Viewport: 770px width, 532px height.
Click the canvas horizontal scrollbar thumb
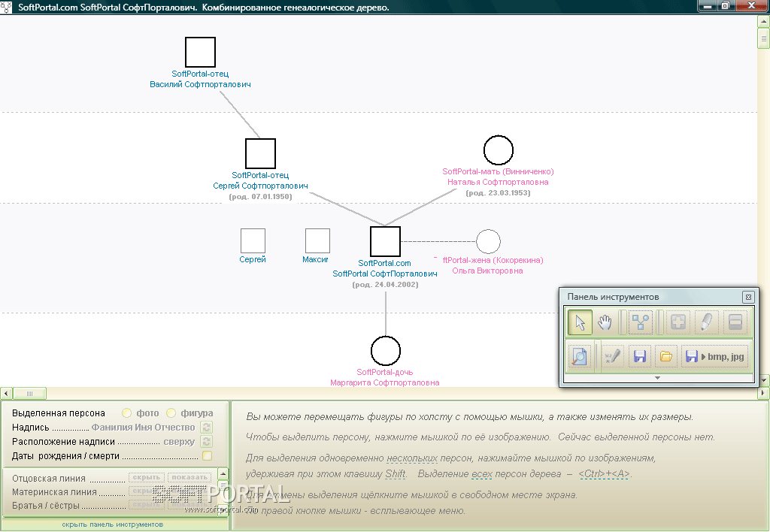click(29, 393)
